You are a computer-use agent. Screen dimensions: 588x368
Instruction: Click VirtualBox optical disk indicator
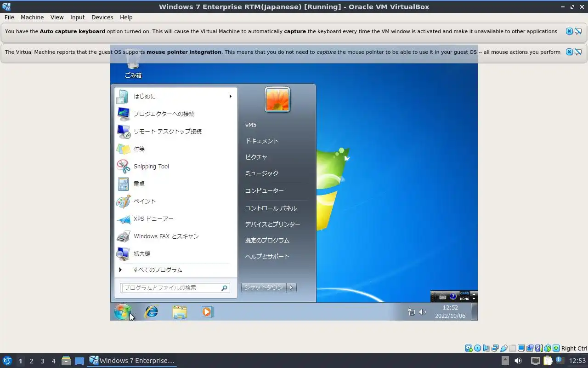click(x=477, y=348)
